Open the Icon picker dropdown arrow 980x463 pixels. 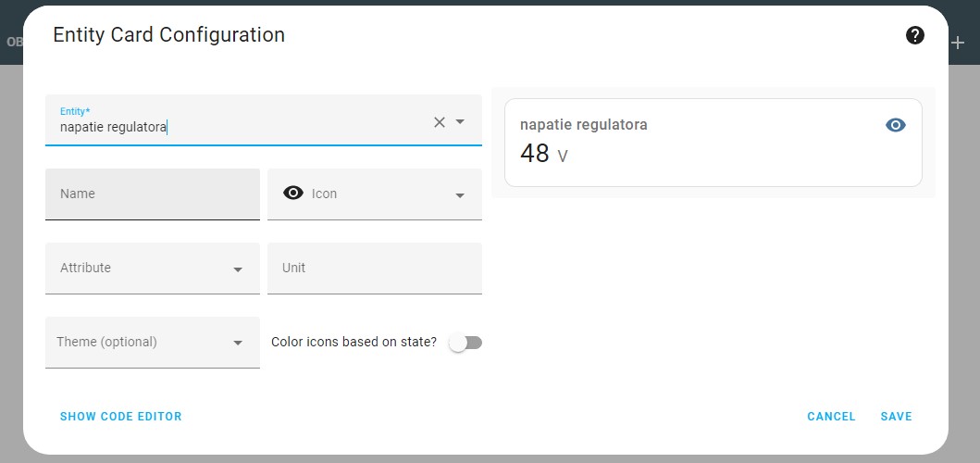pos(460,195)
